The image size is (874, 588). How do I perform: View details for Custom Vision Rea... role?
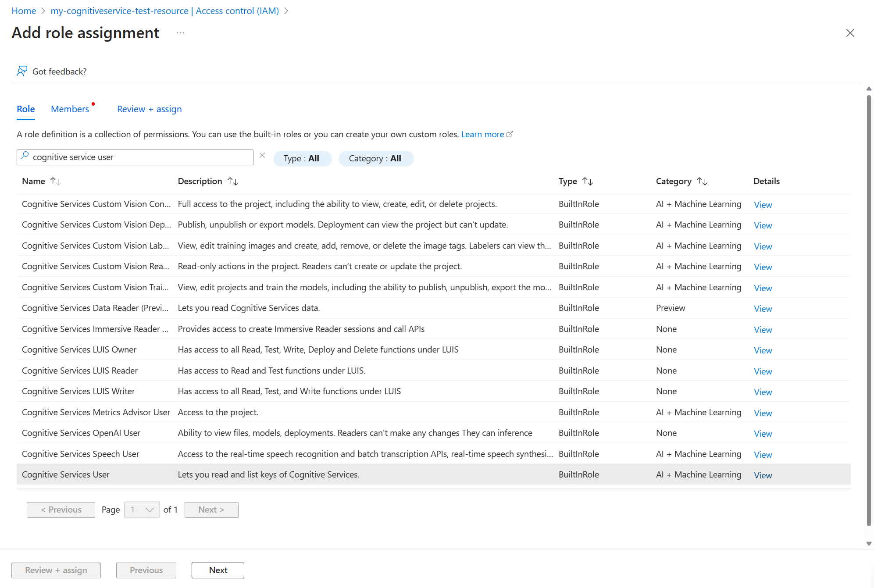pyautogui.click(x=763, y=267)
